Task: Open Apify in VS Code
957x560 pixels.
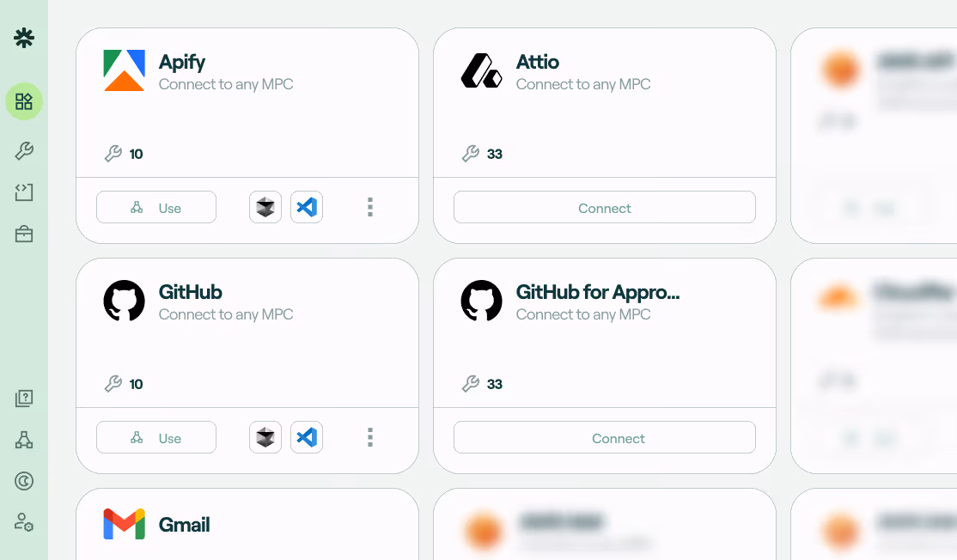Action: click(x=307, y=207)
